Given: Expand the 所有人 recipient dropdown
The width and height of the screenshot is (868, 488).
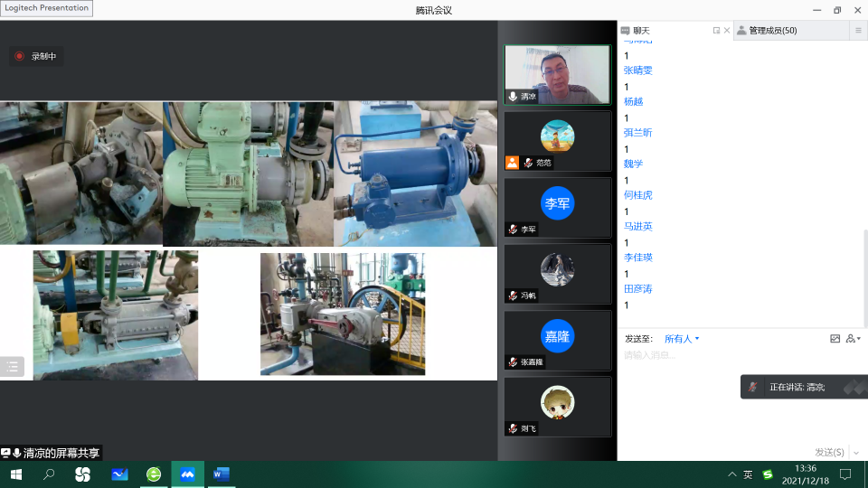Looking at the screenshot, I should click(682, 339).
